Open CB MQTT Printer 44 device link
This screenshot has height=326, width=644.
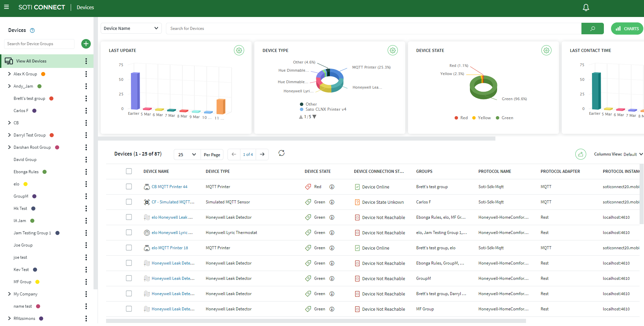169,187
